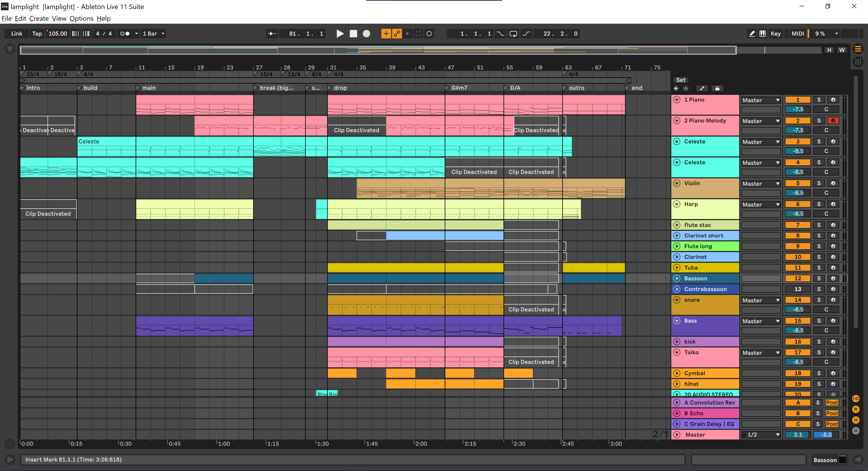Toggle the metronome icon
Image resolution: width=868 pixels, height=471 pixels.
125,34
